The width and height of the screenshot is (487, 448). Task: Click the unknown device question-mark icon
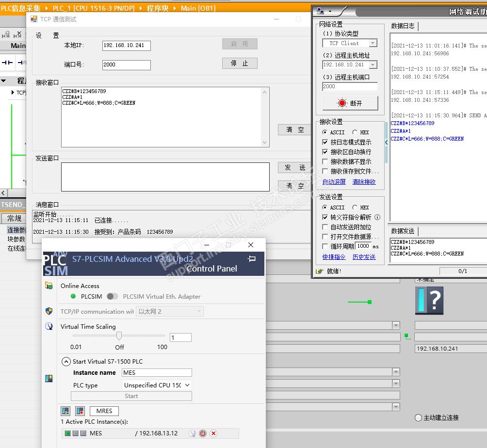(x=429, y=301)
